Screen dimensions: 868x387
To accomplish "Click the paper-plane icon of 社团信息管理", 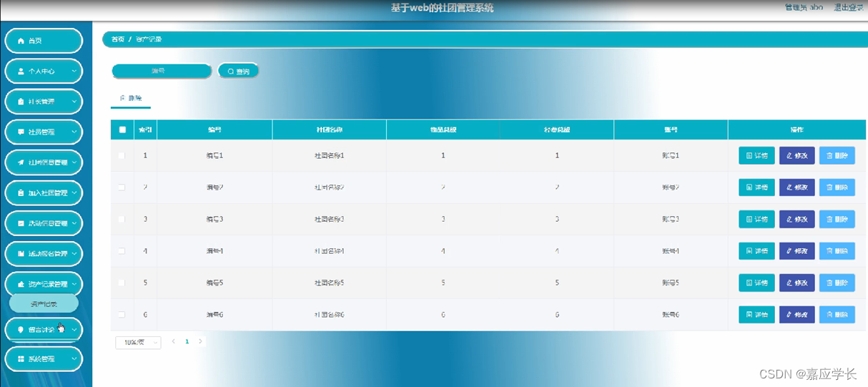I will click(21, 162).
